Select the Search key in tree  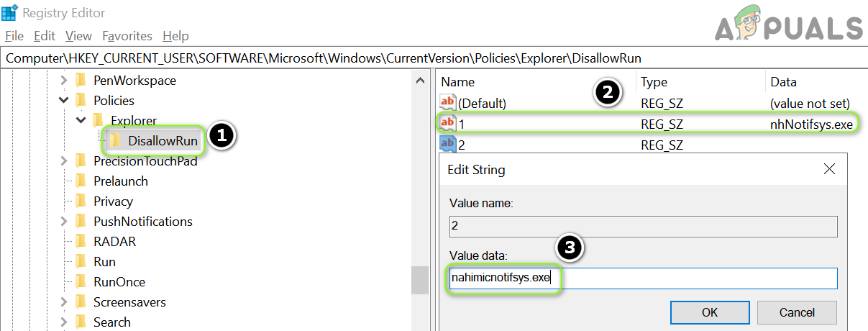(112, 322)
